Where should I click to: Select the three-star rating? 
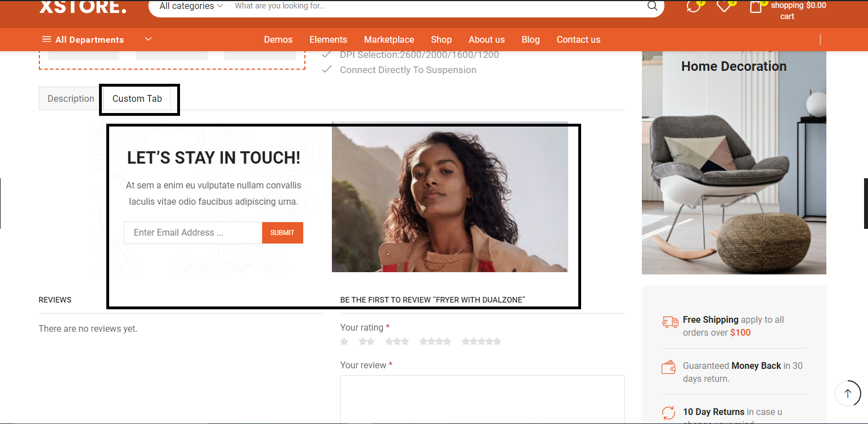[397, 341]
